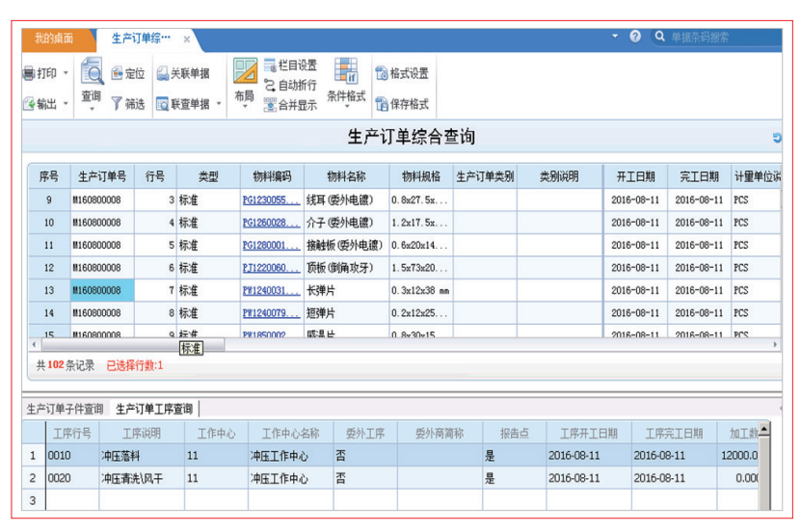Viewport: 801px width, 532px height.
Task: Click the 查询 query magnifier icon
Action: 92,72
